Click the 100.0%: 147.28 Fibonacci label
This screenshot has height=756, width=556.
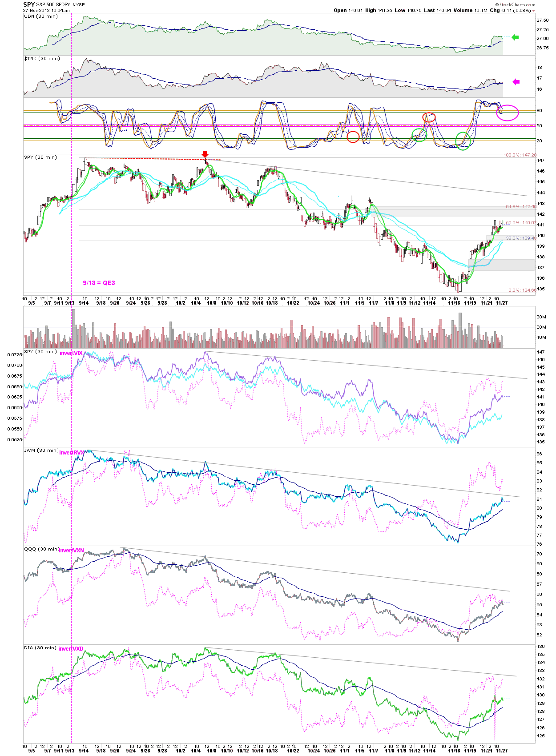(x=520, y=155)
